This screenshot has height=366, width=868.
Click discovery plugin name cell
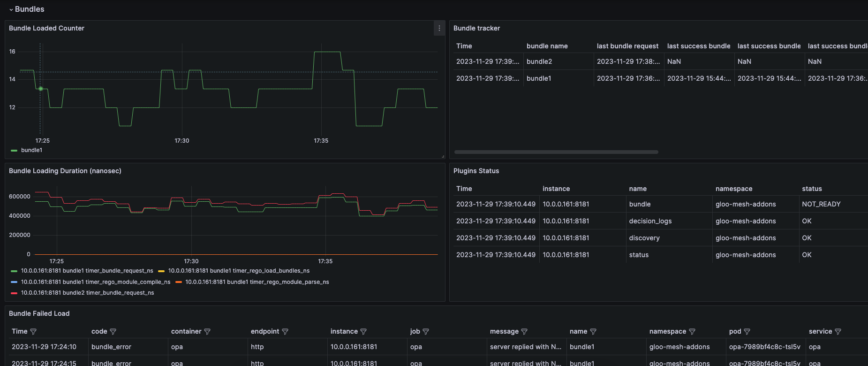[x=669, y=238]
